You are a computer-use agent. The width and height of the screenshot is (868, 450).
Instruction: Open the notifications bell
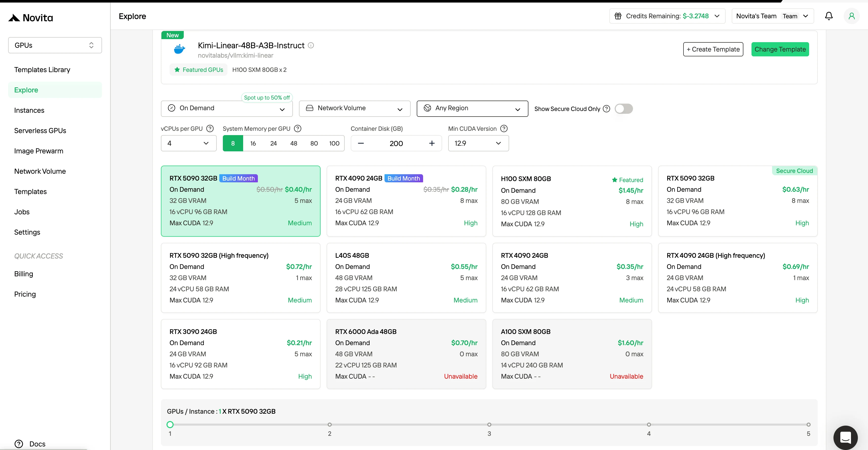tap(829, 16)
